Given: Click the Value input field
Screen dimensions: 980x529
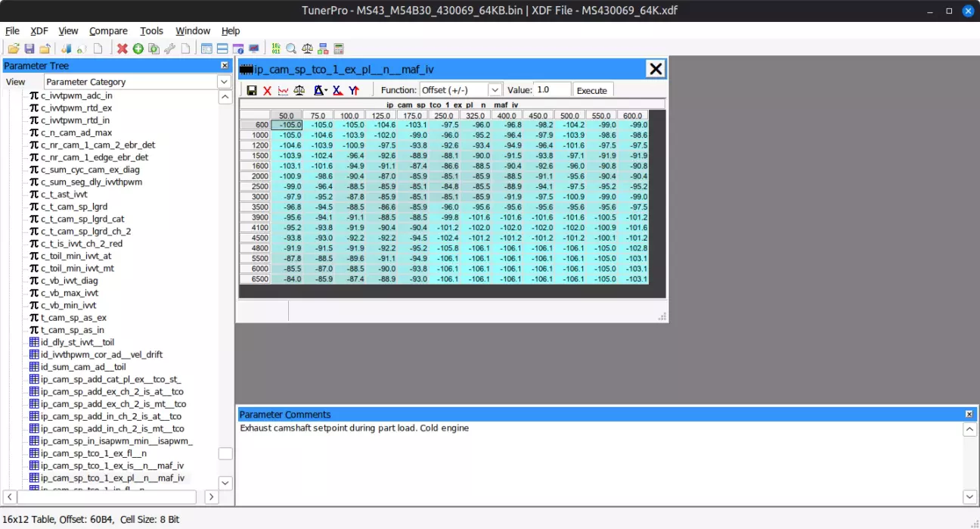Looking at the screenshot, I should 552,90.
